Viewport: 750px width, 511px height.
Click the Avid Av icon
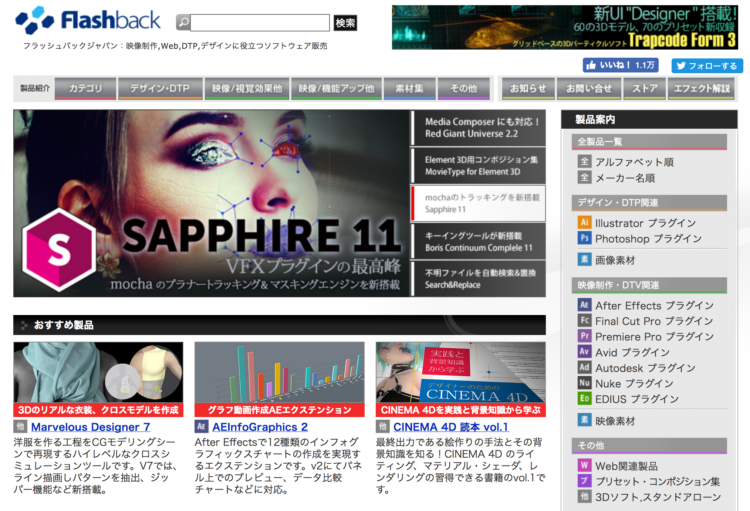pos(584,352)
